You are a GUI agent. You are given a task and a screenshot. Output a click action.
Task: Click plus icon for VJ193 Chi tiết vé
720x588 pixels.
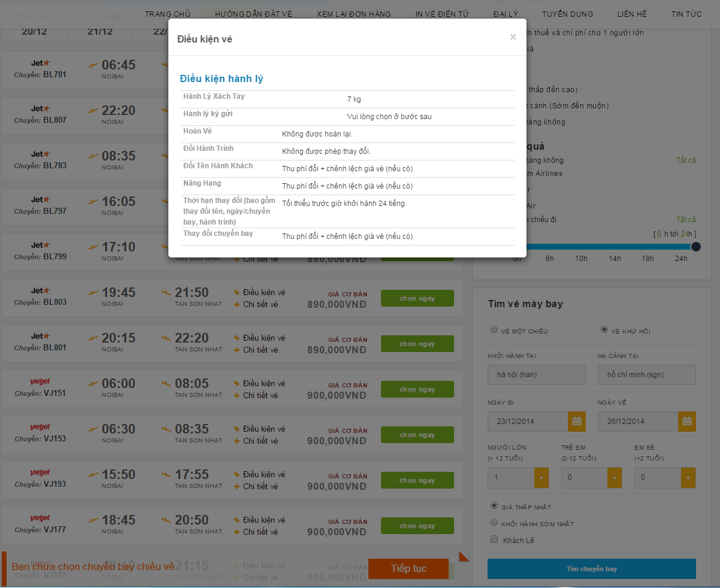237,486
